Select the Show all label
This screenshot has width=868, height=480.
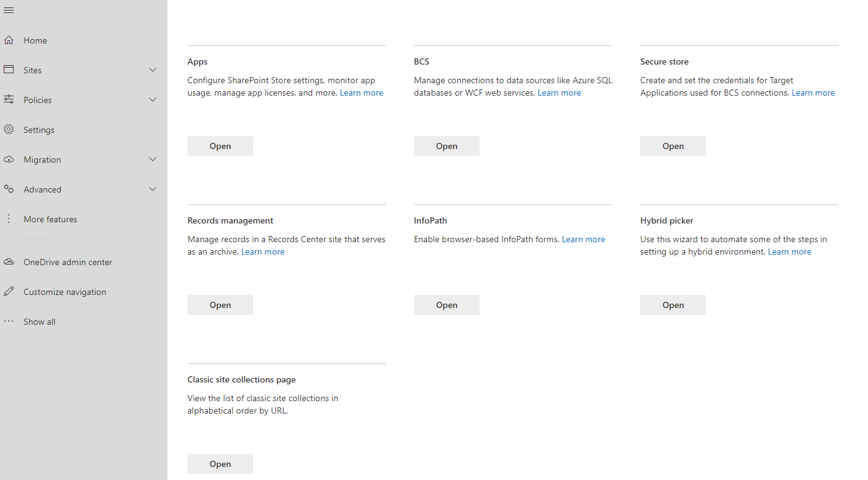click(x=40, y=322)
